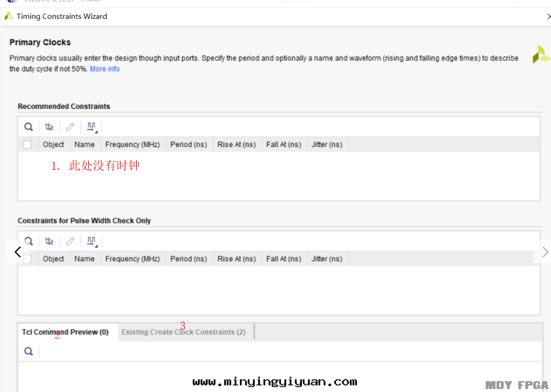Screen dimensions: 551x392
Task: Open Existing Create Clock Constraints tab
Action: (183, 332)
